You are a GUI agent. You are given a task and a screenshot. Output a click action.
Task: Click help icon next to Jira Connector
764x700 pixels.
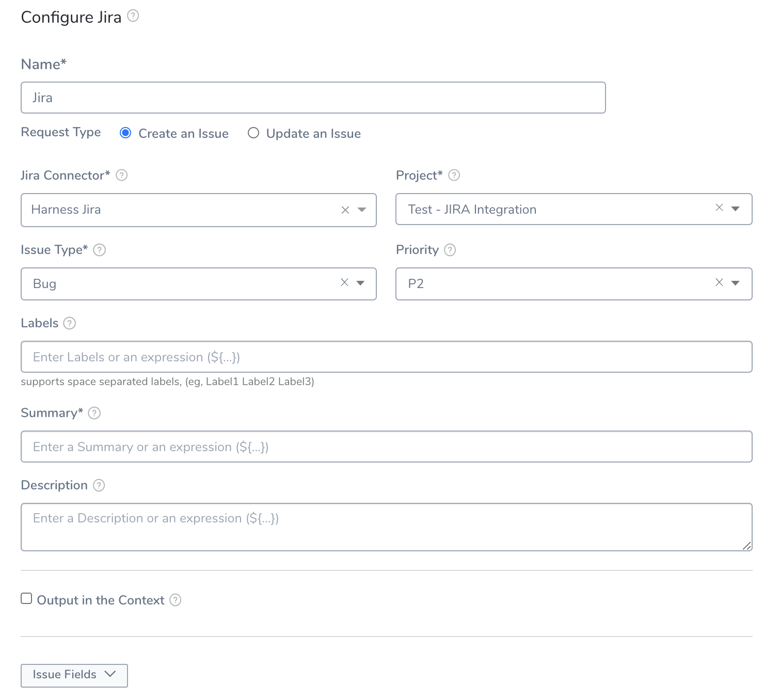point(122,175)
